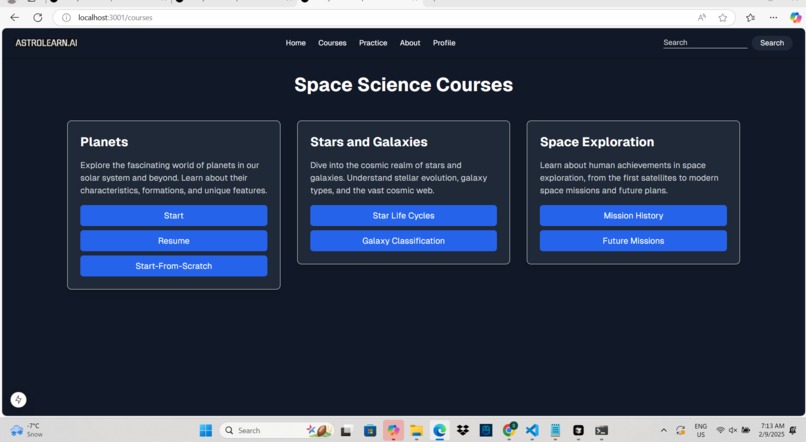Open notification bell in system tray
This screenshot has height=442, width=806.
793,430
